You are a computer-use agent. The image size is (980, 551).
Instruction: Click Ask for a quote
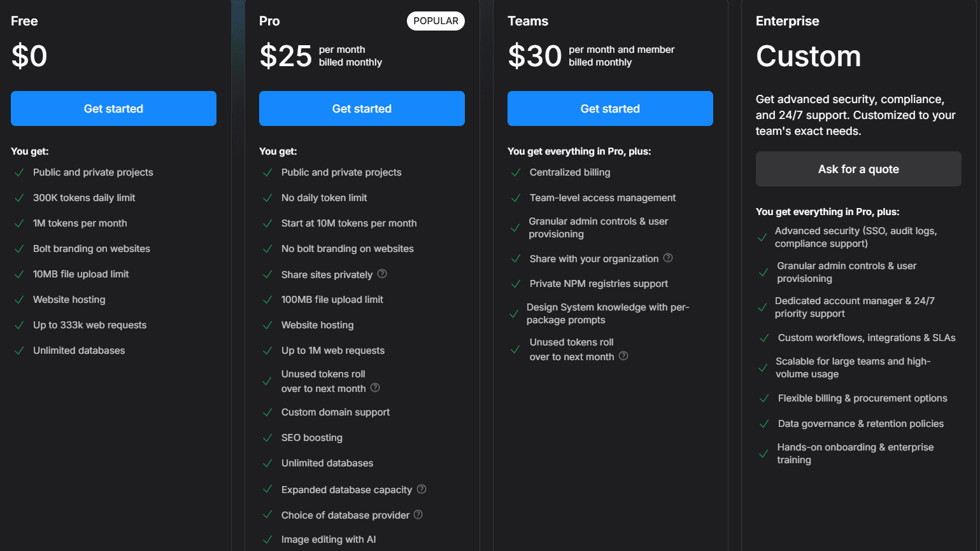coord(858,169)
